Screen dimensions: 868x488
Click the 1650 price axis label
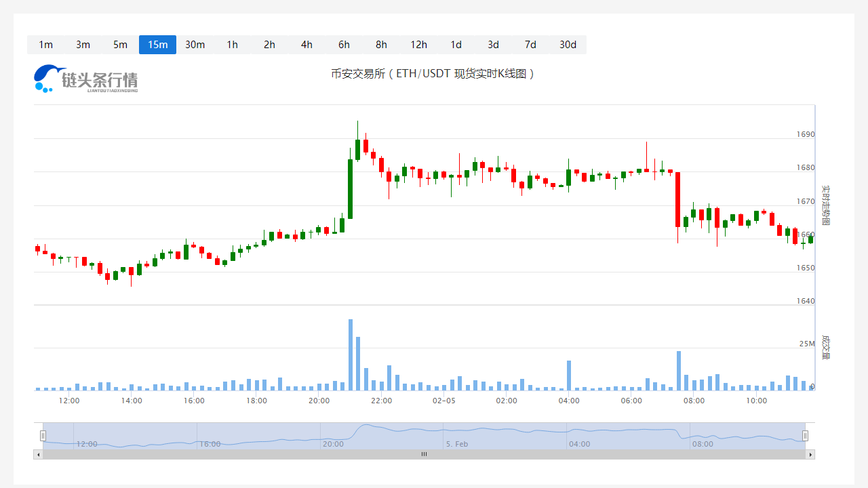pyautogui.click(x=806, y=268)
